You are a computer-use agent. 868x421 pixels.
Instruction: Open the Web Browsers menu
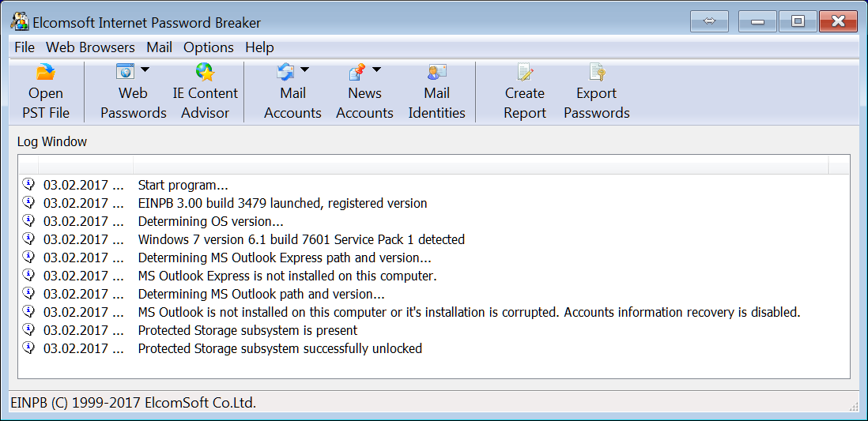tap(90, 47)
